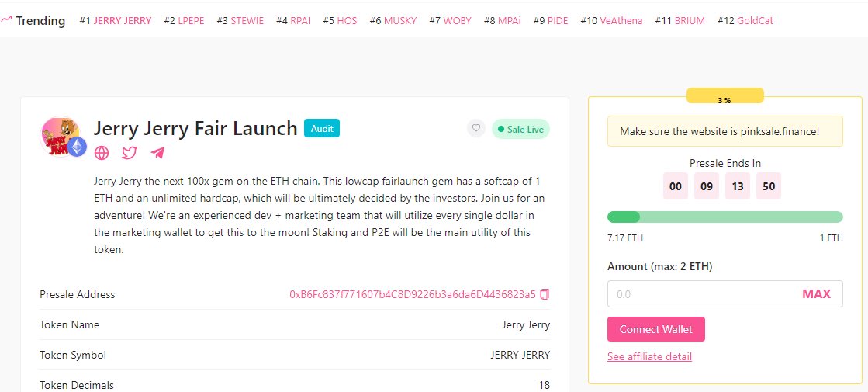Open trending #1 JERRY JERRY
The width and height of the screenshot is (868, 392).
pyautogui.click(x=115, y=21)
